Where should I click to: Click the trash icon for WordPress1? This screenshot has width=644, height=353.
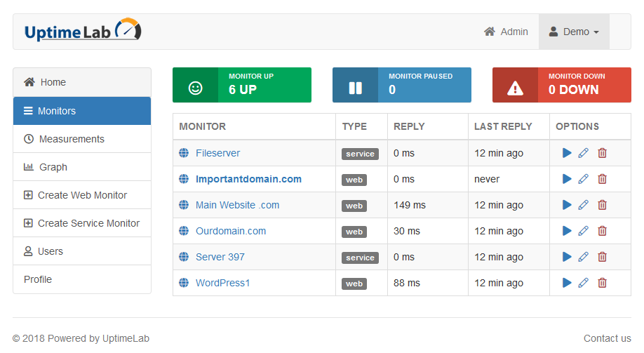(x=602, y=283)
